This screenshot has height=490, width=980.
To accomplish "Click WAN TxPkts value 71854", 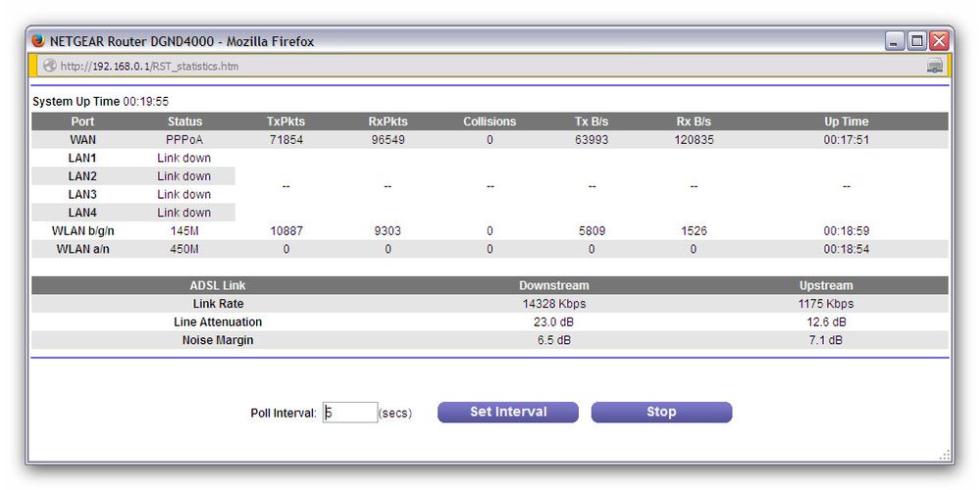I will tap(286, 140).
